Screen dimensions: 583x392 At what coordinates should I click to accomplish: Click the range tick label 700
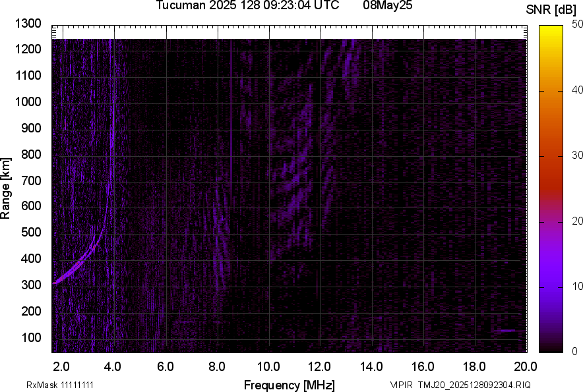(31, 181)
